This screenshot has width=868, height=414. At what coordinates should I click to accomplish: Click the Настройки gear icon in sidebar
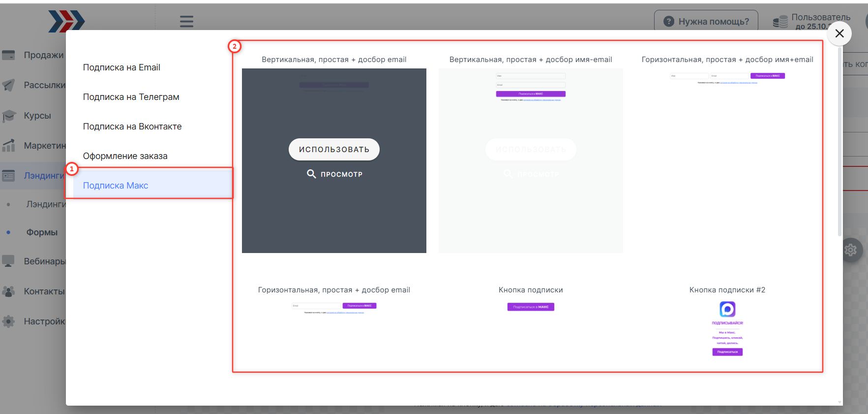pyautogui.click(x=8, y=321)
